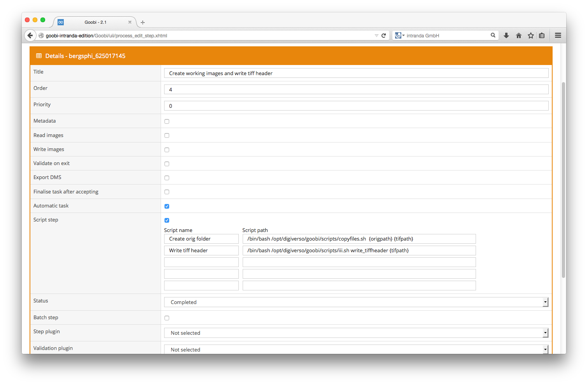Click the intranda search engine icon

coord(398,35)
